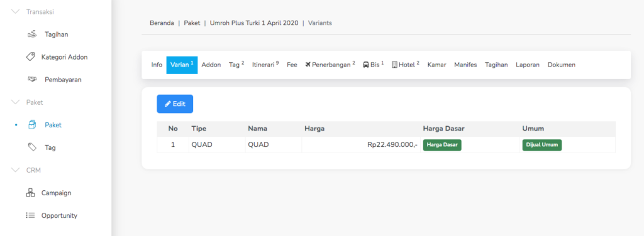Click the blue Edit button
Viewport: 644px width, 236px height.
pyautogui.click(x=175, y=104)
